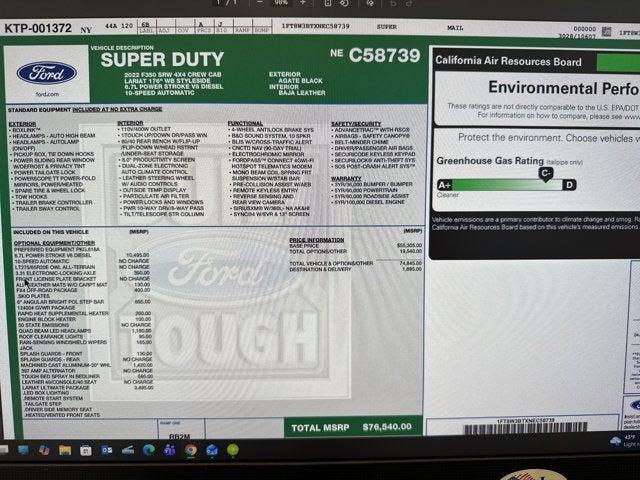Click the fit-to-page icon in PDF toolbar

[x=328, y=2]
